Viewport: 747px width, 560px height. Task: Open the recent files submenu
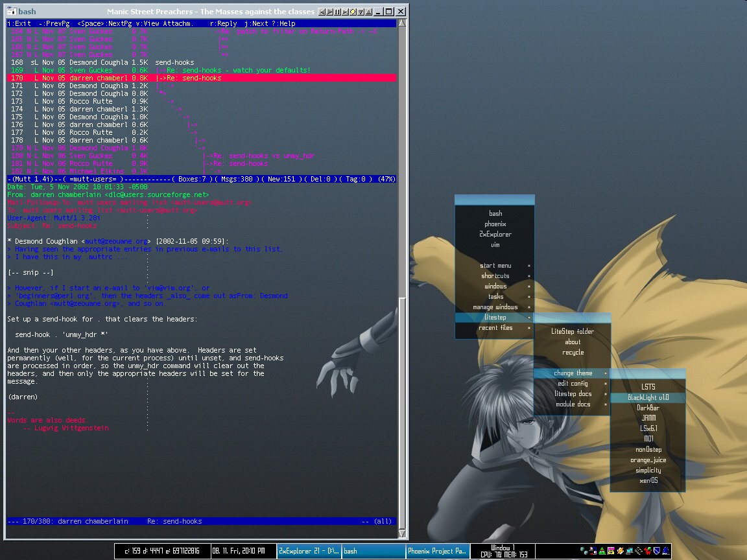click(x=495, y=328)
